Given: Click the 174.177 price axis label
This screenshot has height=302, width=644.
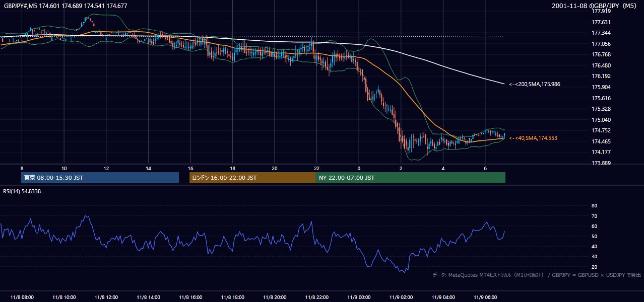Looking at the screenshot, I should (601, 152).
